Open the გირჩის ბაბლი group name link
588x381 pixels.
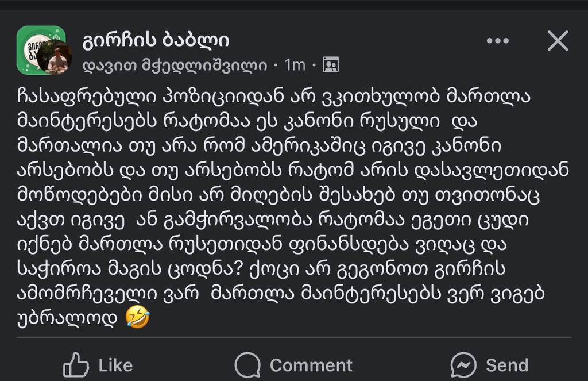point(156,40)
